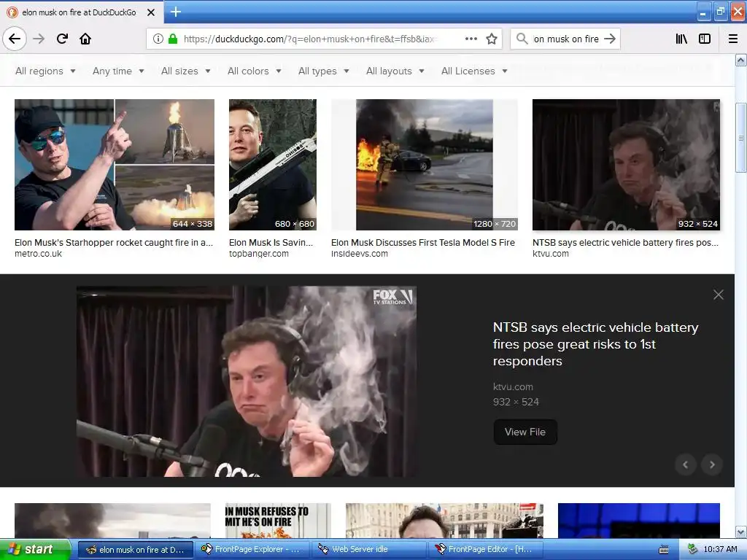
Task: Show previous image in detail panel
Action: 686,464
